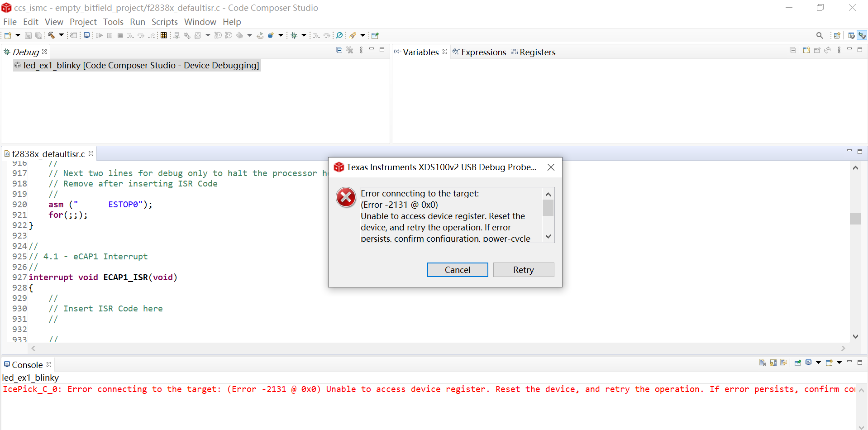Screen dimensions: 868x430
Task: Expand the Display Selected Console dropdown
Action: [x=818, y=363]
